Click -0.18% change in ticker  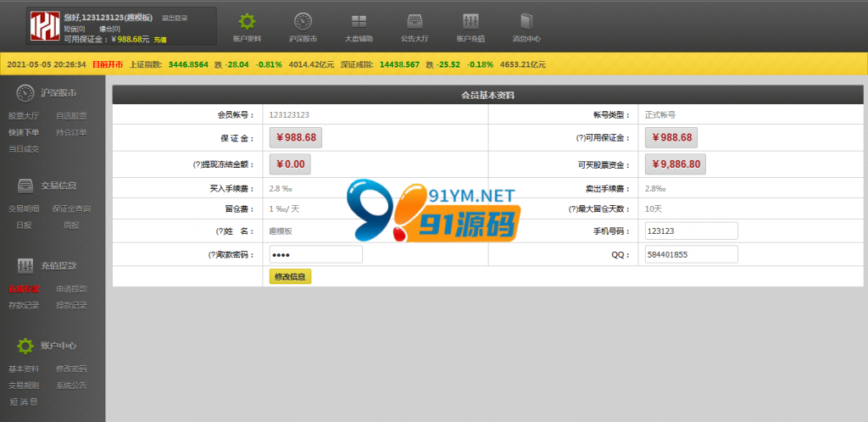480,64
